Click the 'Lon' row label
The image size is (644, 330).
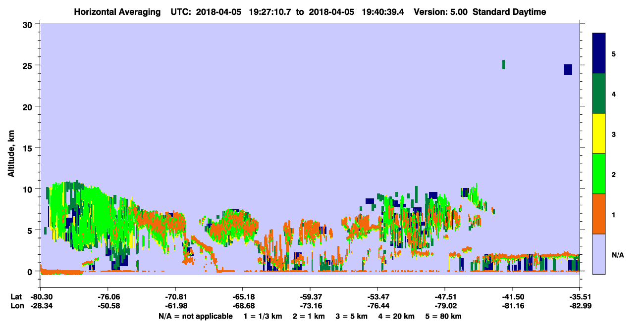[x=16, y=306]
